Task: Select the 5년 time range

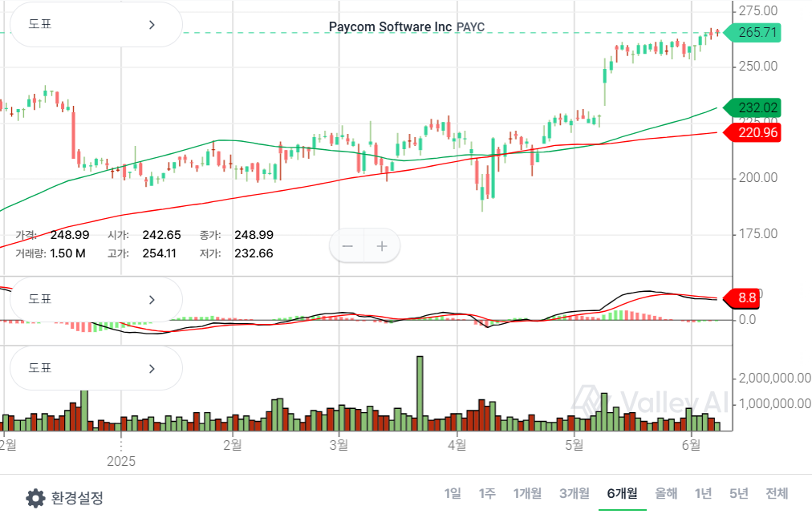Action: [739, 493]
